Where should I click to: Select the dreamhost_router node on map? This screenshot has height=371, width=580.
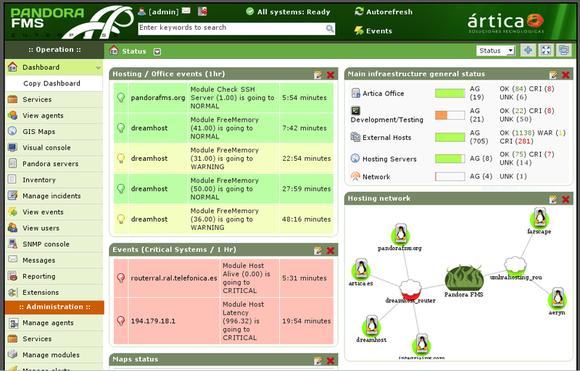(x=410, y=290)
